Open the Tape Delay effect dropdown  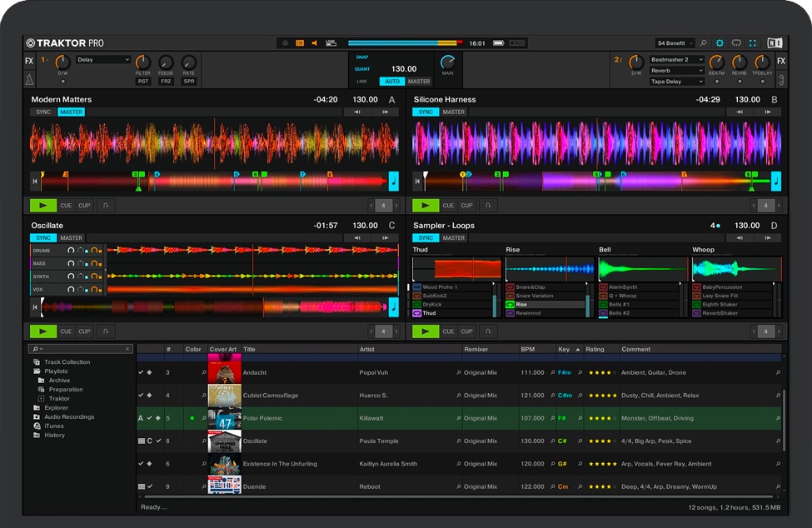(676, 82)
